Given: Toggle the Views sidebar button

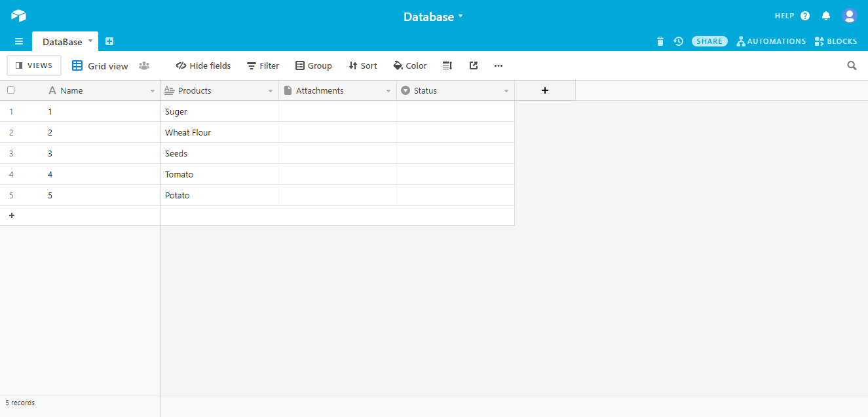Looking at the screenshot, I should [34, 65].
